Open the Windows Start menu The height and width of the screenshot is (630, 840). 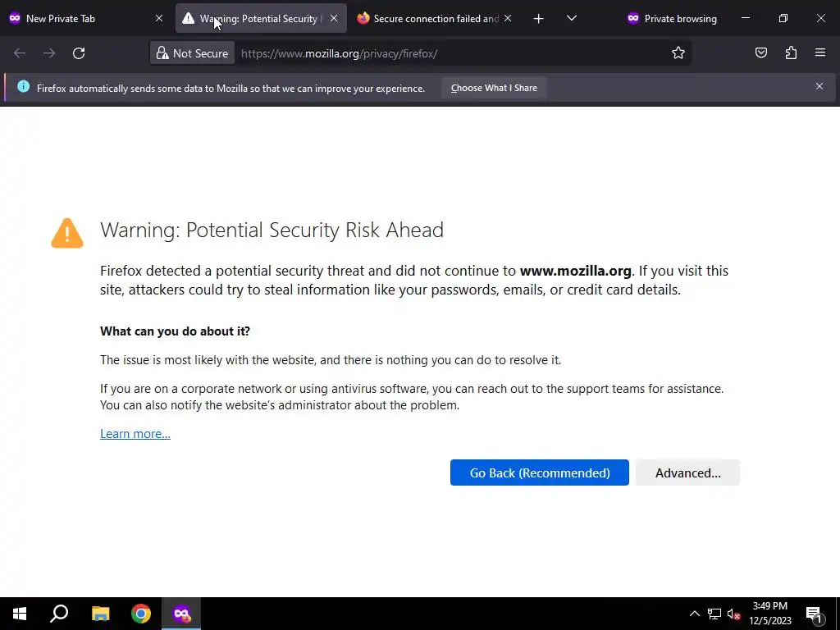[20, 614]
